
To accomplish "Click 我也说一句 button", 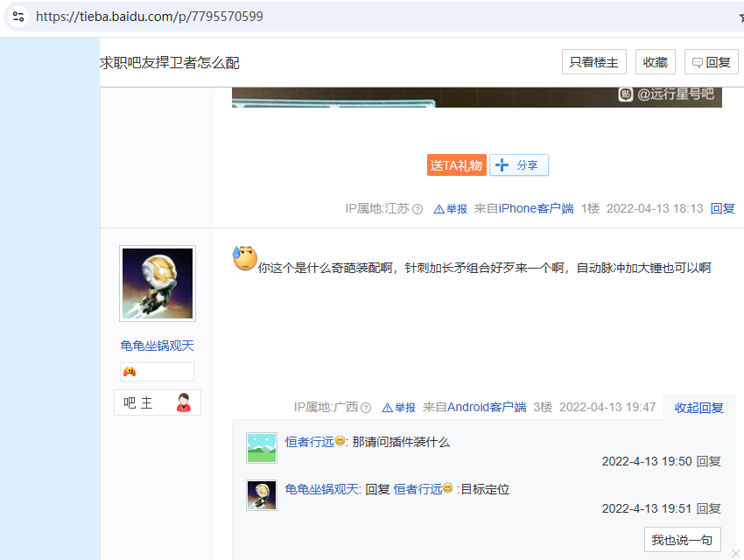I will [x=682, y=540].
